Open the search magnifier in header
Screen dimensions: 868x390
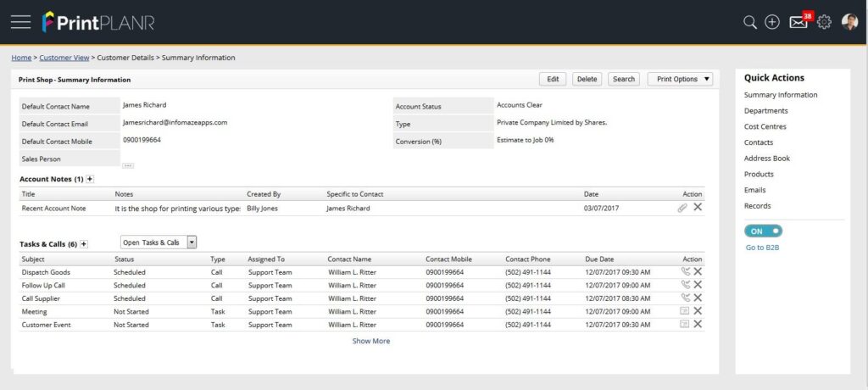pos(749,22)
